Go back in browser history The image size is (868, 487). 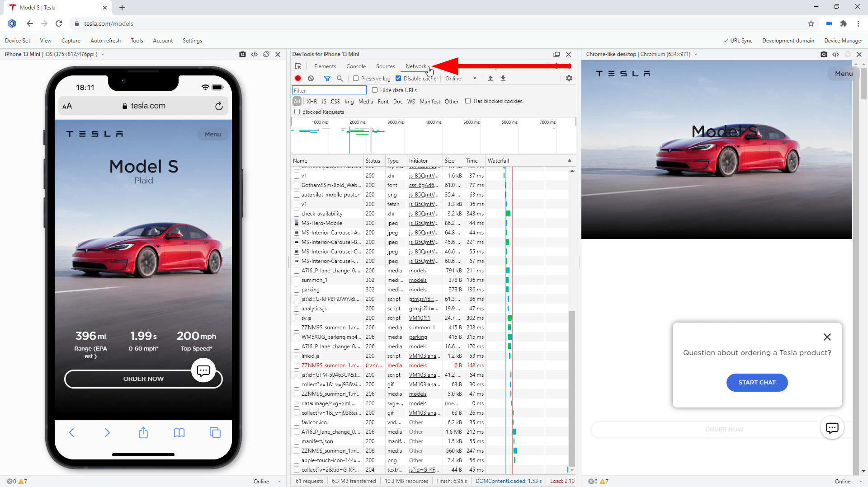coord(30,23)
